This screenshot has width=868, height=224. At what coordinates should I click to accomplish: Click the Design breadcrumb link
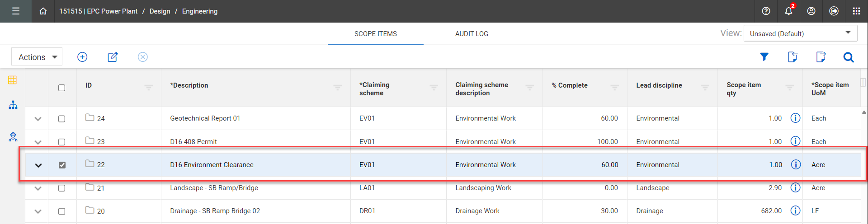[160, 11]
